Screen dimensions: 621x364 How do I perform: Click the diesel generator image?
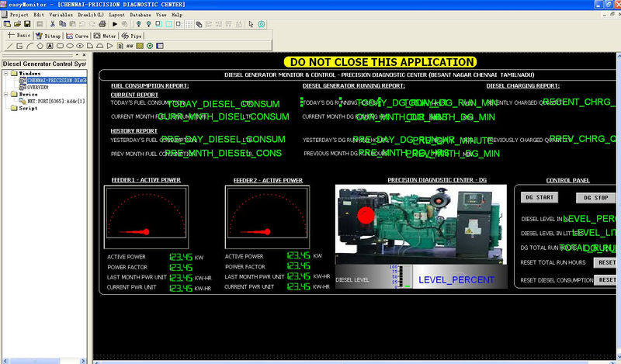tap(421, 224)
